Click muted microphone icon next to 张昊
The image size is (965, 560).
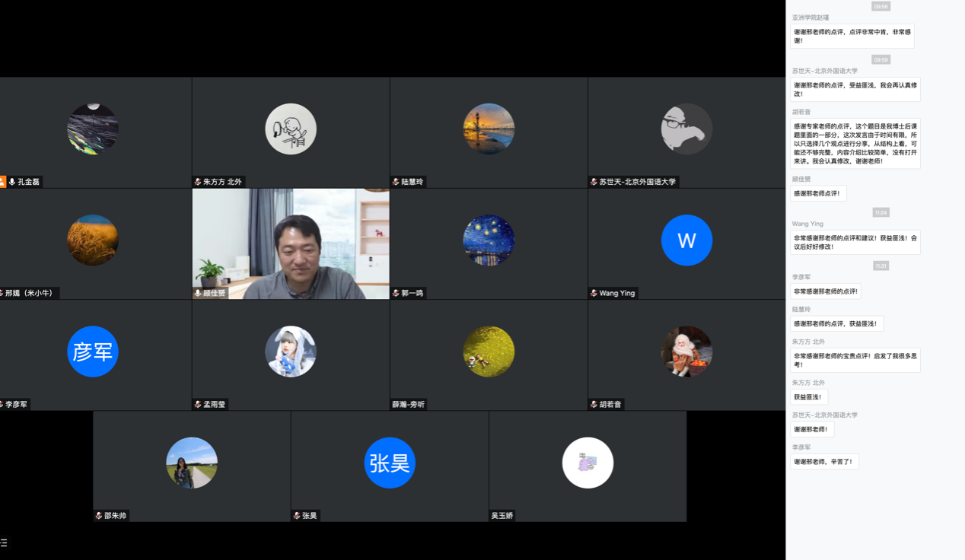coord(297,515)
